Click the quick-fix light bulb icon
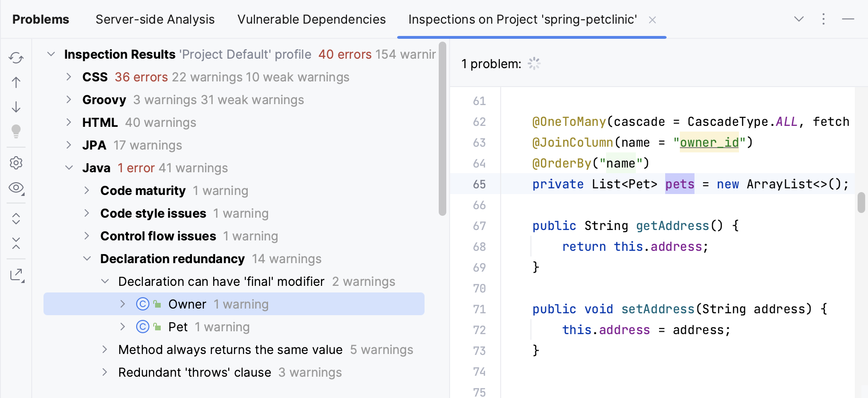The width and height of the screenshot is (868, 398). point(16,131)
